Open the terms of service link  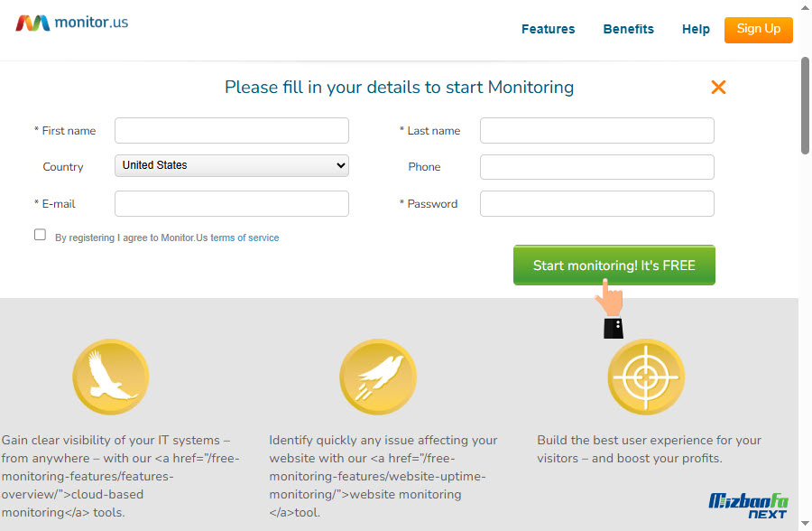pyautogui.click(x=245, y=238)
